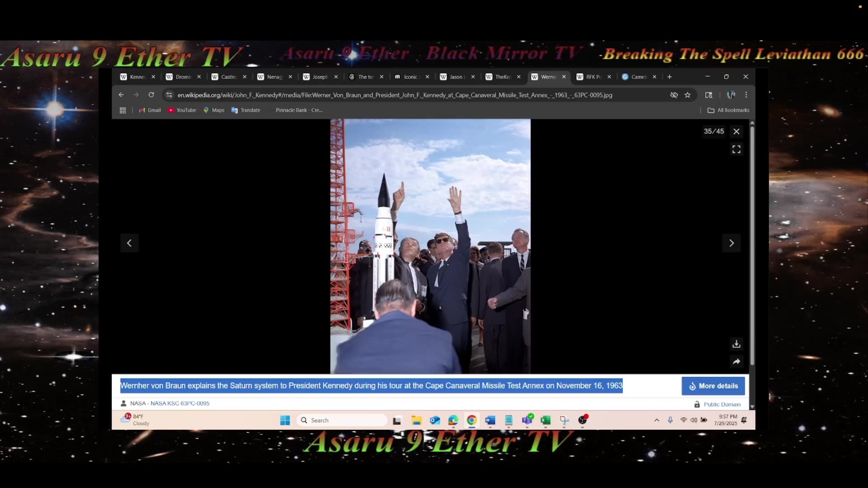This screenshot has width=868, height=488.
Task: Click the Wikipedia URL address bar
Action: click(x=394, y=95)
